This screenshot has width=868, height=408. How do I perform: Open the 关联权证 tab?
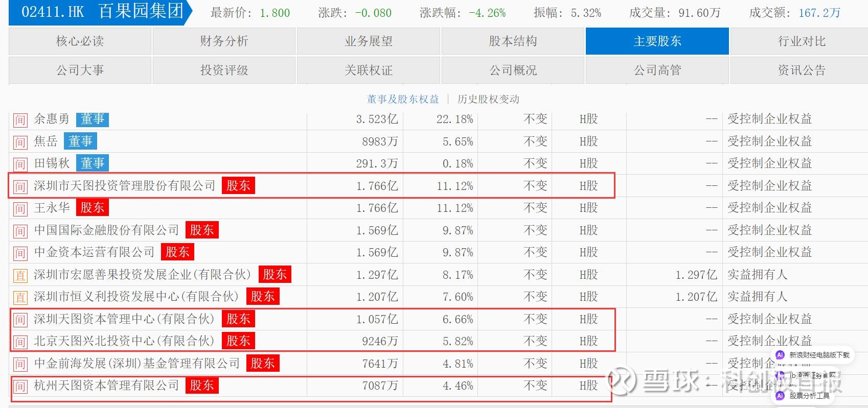coord(369,70)
